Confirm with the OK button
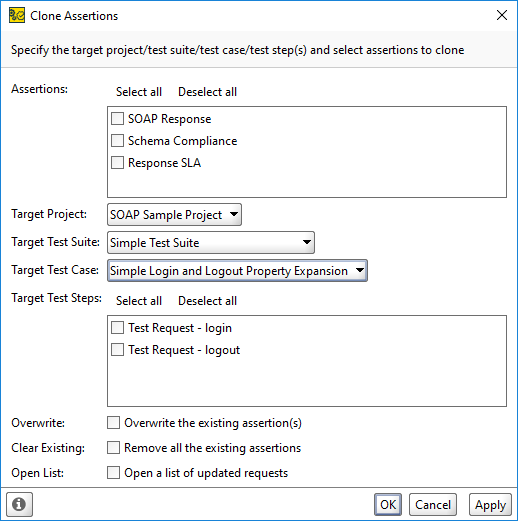 pos(388,504)
